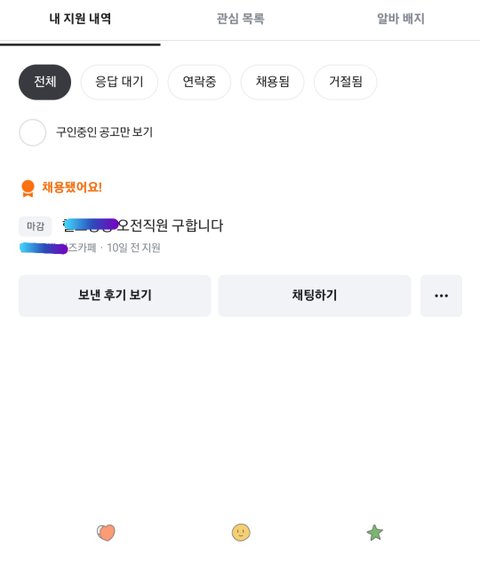Image resolution: width=480 pixels, height=561 pixels.
Task: Filter by 응답 대기 status
Action: click(x=119, y=82)
